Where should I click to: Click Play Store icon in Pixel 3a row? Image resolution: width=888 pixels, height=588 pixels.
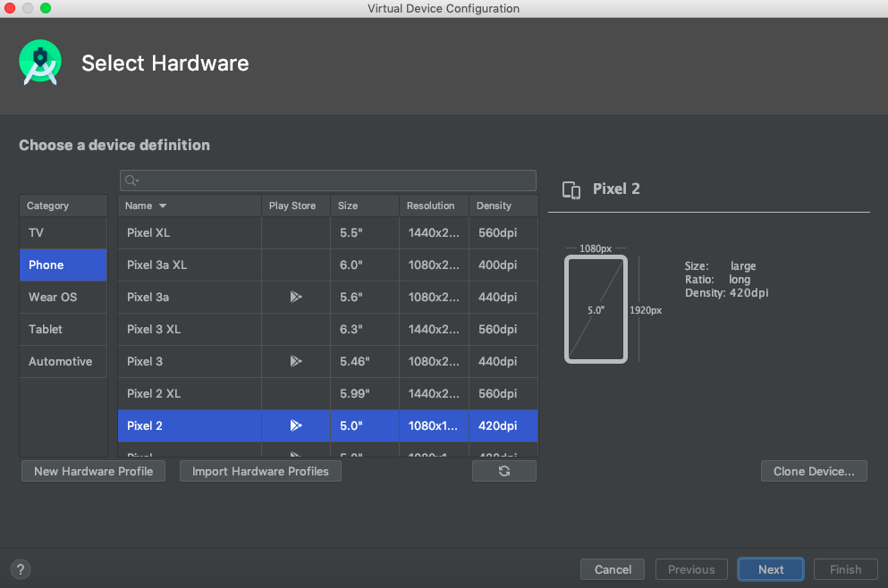pyautogui.click(x=296, y=297)
